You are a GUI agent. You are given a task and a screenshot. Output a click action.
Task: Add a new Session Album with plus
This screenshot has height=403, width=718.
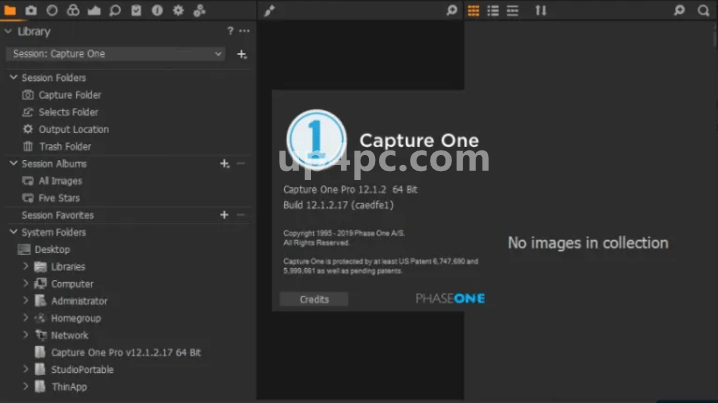pyautogui.click(x=224, y=164)
